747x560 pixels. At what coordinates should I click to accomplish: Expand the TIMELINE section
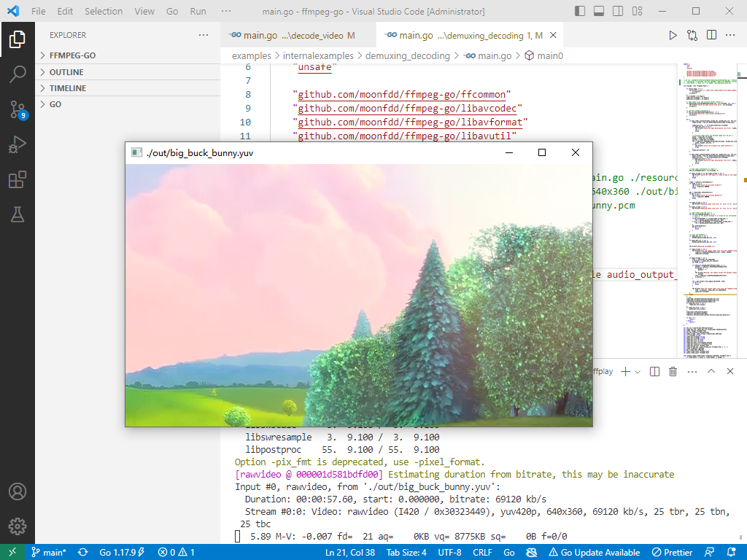click(128, 88)
